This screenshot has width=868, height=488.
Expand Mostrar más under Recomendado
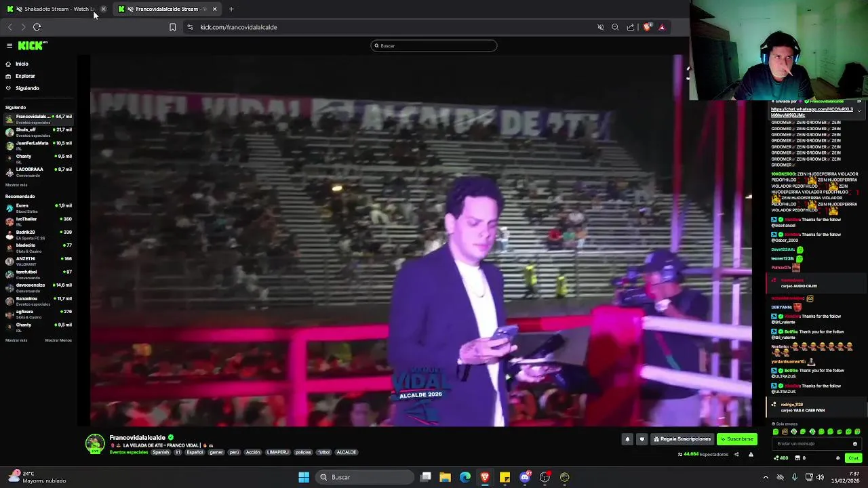(16, 340)
